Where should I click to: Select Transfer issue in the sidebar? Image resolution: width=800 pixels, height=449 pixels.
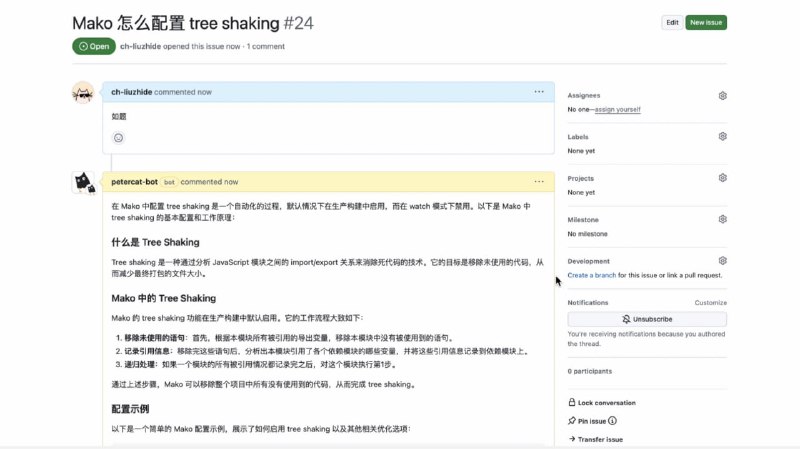[600, 439]
